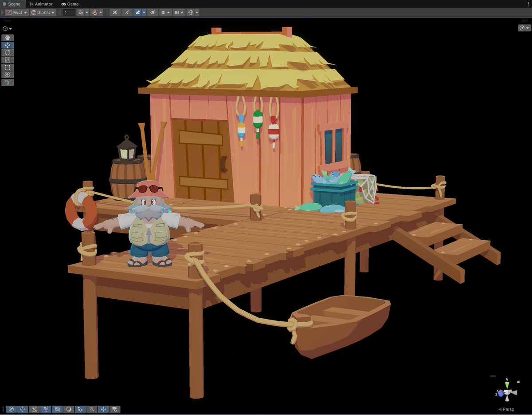Switch to the Animator tab

click(x=41, y=4)
